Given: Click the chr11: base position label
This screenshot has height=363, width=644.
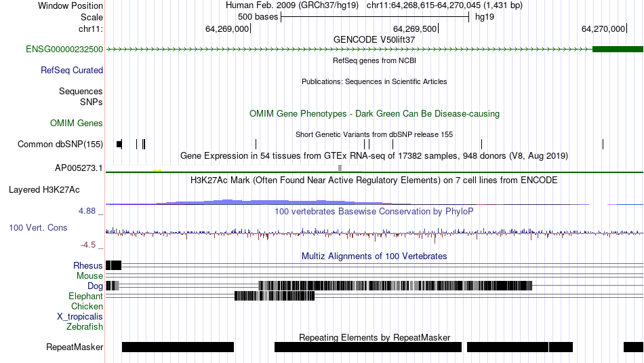Looking at the screenshot, I should [91, 29].
